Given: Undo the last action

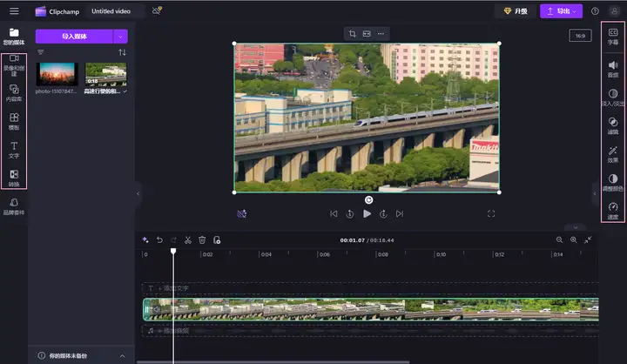Looking at the screenshot, I should pyautogui.click(x=159, y=240).
